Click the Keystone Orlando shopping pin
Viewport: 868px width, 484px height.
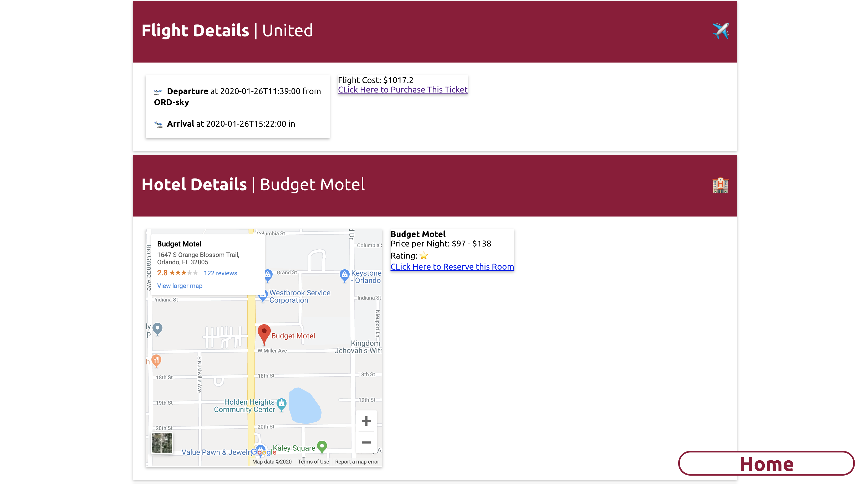344,275
